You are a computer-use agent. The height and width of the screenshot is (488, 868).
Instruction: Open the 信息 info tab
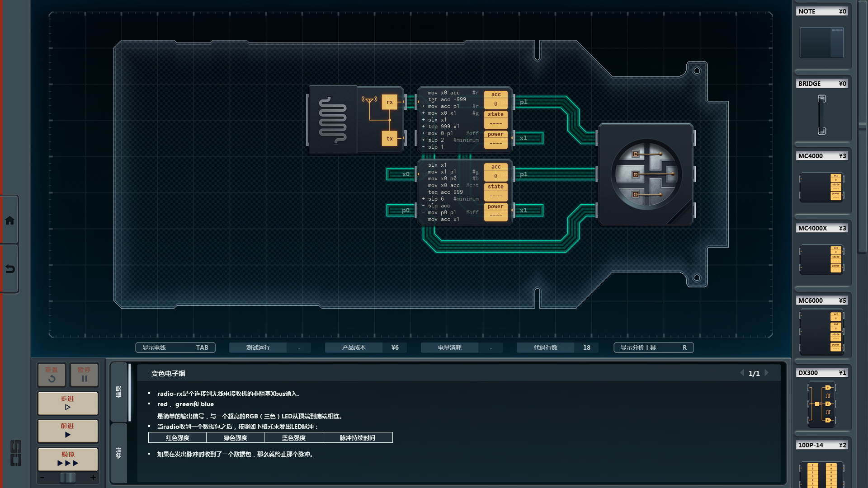(118, 391)
